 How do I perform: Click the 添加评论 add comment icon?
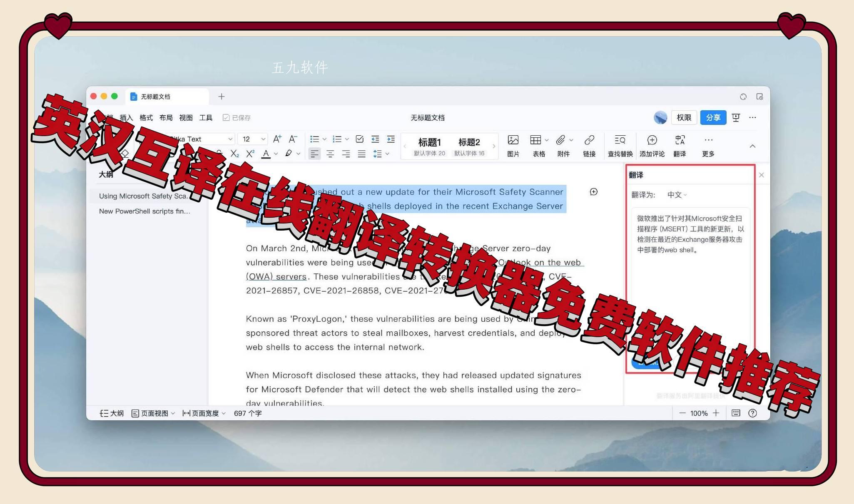tap(652, 145)
